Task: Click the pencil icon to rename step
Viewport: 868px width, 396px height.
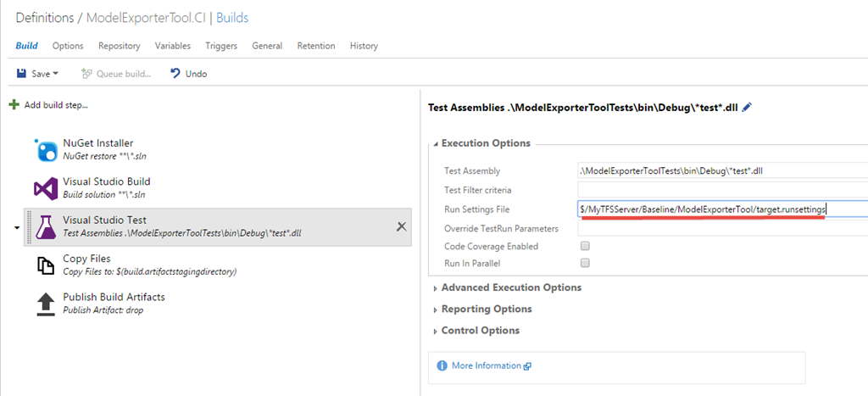Action: (x=747, y=108)
